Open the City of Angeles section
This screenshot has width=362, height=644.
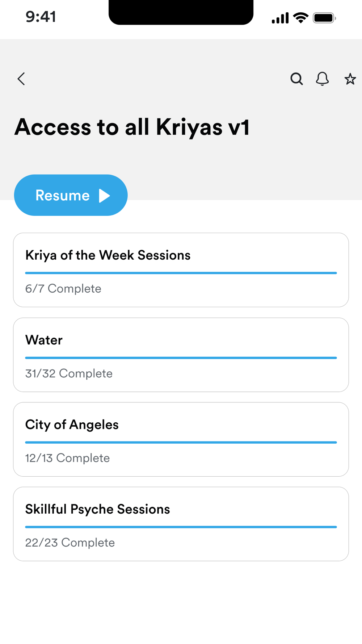tap(72, 425)
